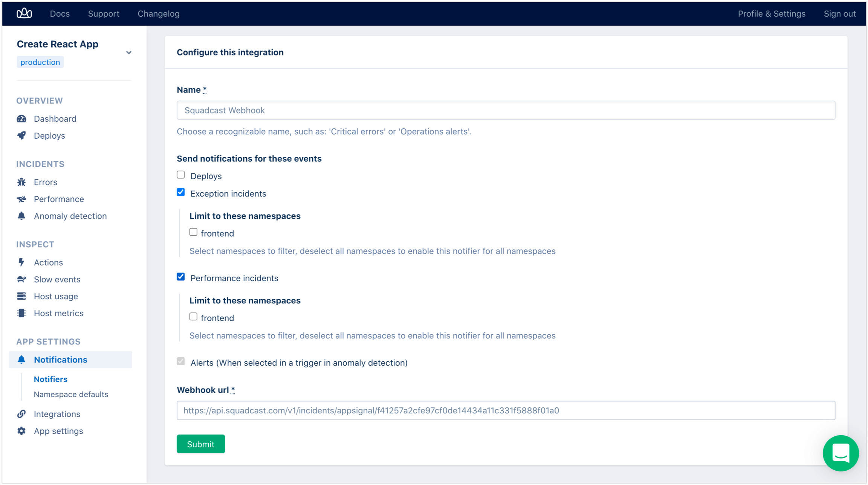The image size is (868, 485).
Task: Click the Notifications bell icon
Action: [21, 360]
